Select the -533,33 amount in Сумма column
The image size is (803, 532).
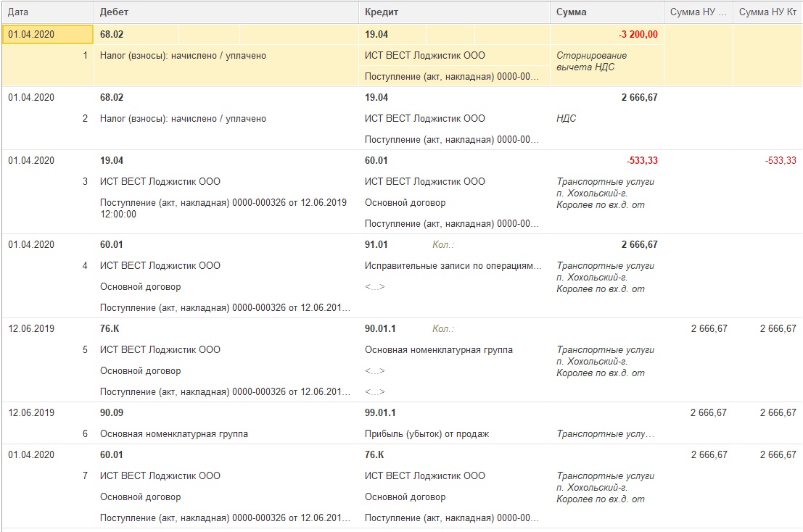(x=642, y=160)
